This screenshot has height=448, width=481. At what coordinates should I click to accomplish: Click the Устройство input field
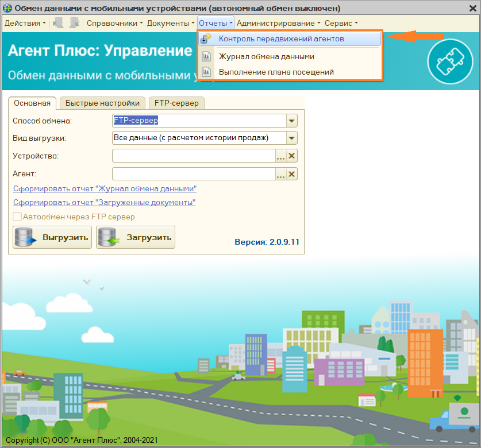coord(194,156)
